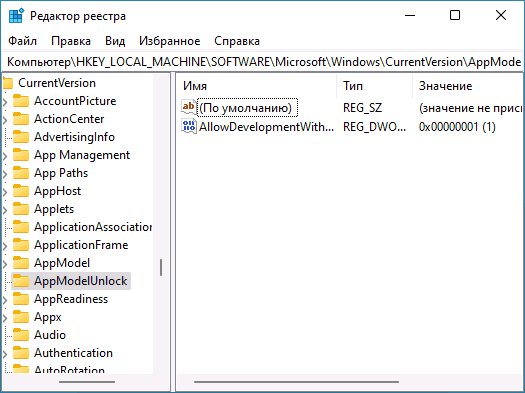Click the REG_DWO... type cell
Screen dimensions: 525x393
coord(374,127)
